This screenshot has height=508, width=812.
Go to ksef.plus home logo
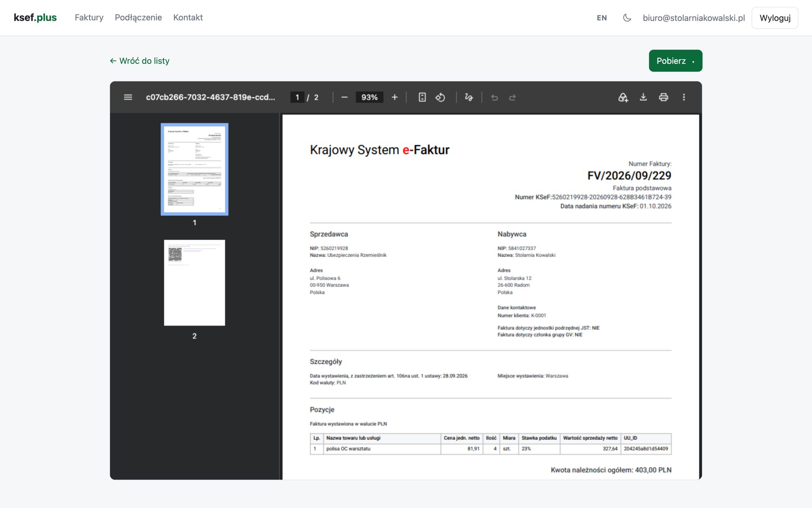(35, 17)
